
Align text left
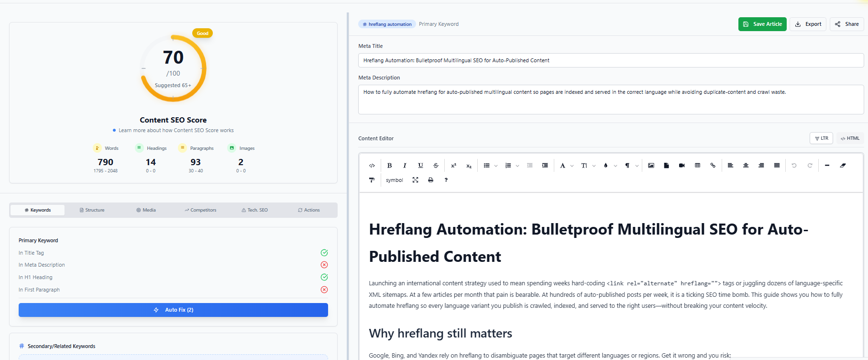pos(730,166)
